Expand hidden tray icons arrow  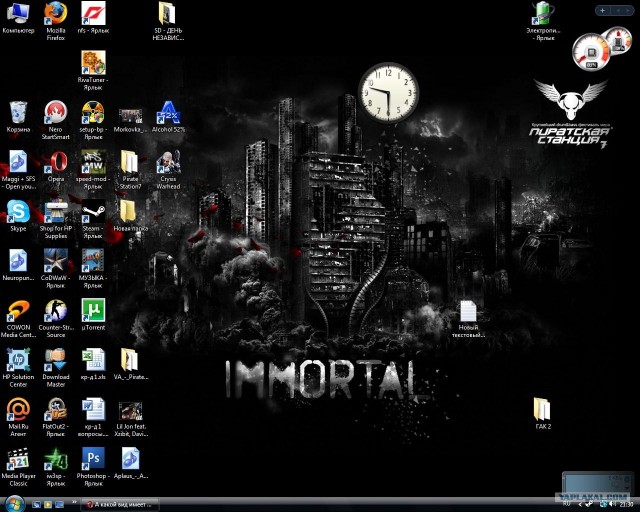[x=581, y=505]
